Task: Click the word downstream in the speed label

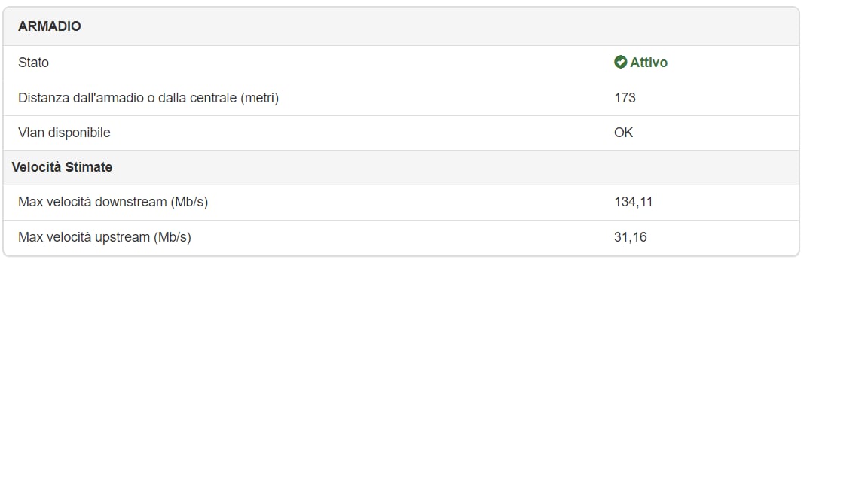Action: pyautogui.click(x=130, y=202)
